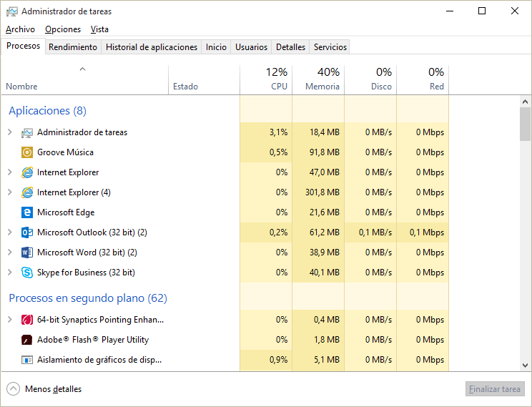532x407 pixels.
Task: Minimize the Task Manager window
Action: pyautogui.click(x=450, y=11)
